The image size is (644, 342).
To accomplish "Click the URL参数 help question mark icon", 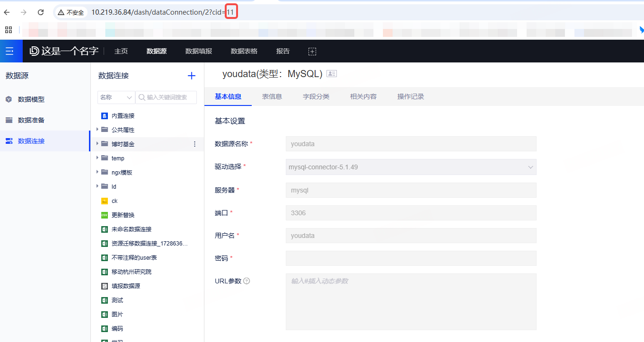I will (247, 281).
